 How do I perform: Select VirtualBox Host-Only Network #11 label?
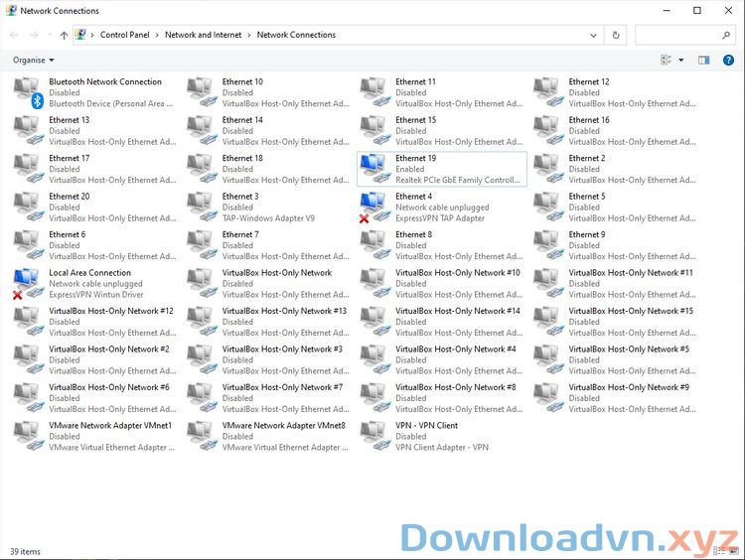click(631, 273)
